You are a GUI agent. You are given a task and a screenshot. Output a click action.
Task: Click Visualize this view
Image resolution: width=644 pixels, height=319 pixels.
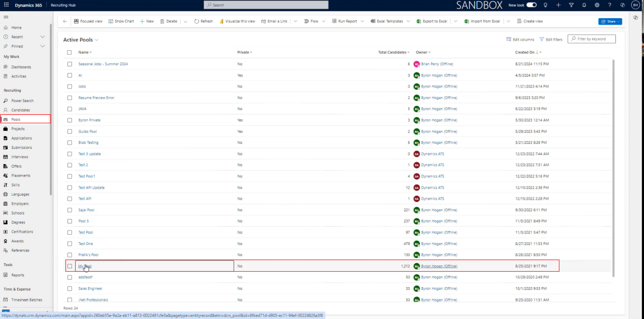[x=237, y=21]
